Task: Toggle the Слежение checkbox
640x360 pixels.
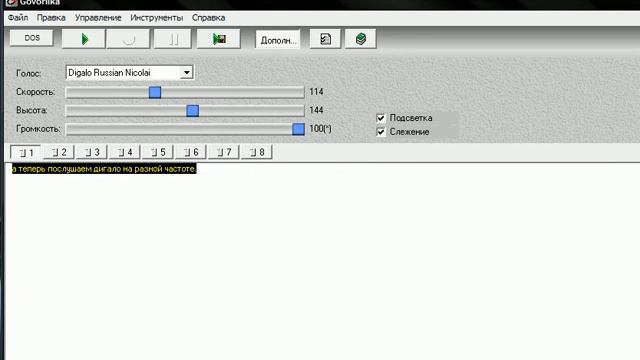Action: 381,132
